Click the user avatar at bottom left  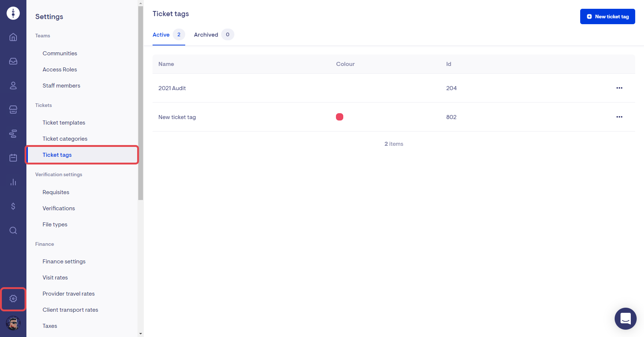(13, 323)
